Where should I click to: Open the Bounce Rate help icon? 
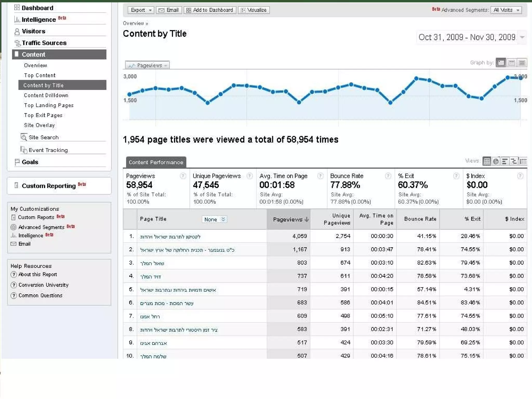tap(388, 176)
